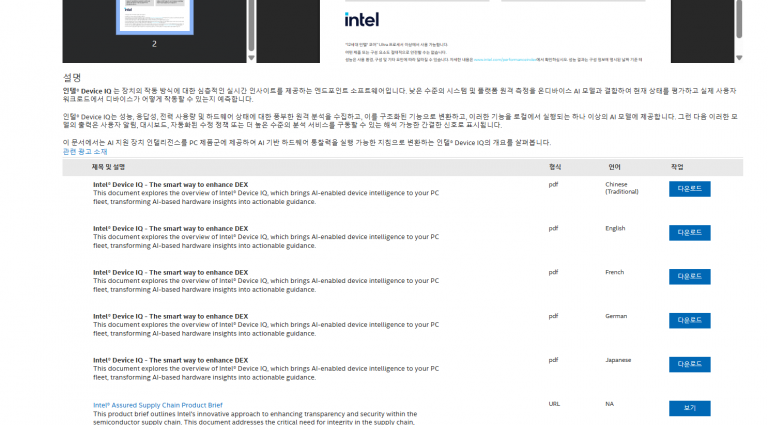Viewport: 768px width, 425px height.
Task: Select page 2 thumbnail in preview
Action: tap(154, 17)
